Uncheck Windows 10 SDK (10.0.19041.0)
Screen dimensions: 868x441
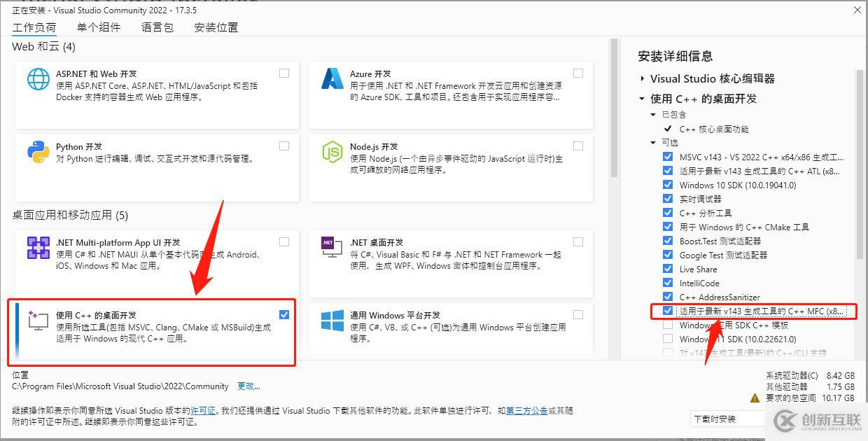click(x=668, y=185)
